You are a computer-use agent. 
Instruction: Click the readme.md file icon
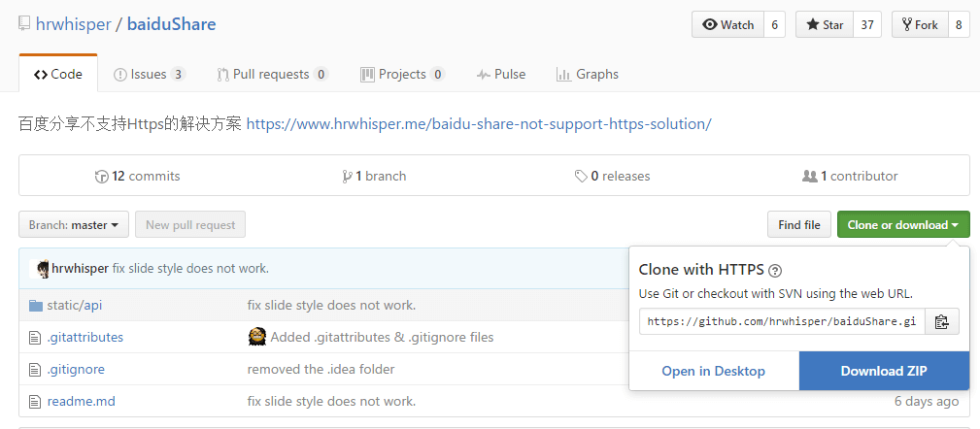point(36,401)
